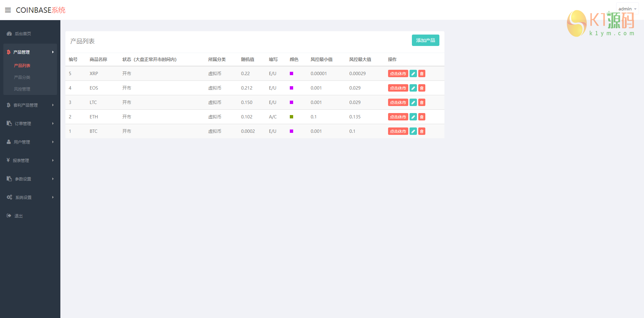The width and height of the screenshot is (644, 318).
Task: Go to 风控管理 in sidebar
Action: coord(22,89)
